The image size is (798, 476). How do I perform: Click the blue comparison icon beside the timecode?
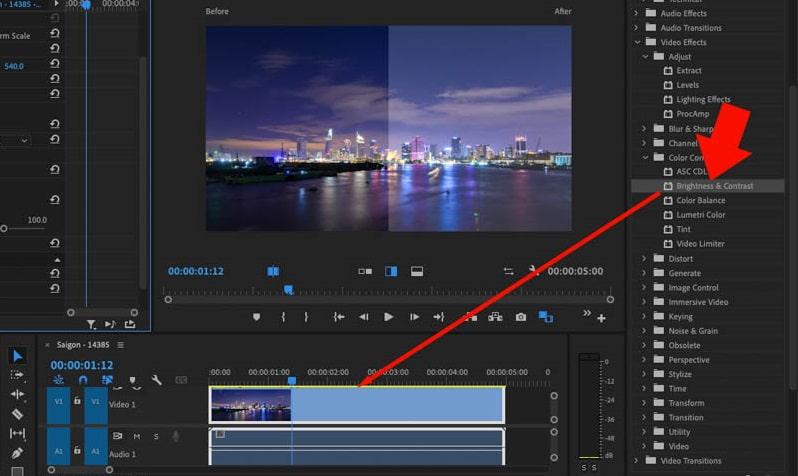[x=273, y=271]
